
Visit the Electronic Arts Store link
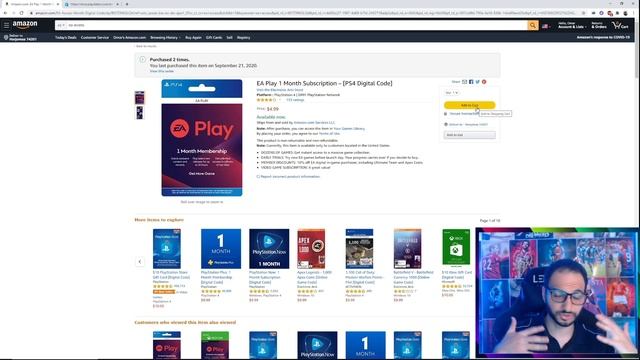pyautogui.click(x=280, y=90)
